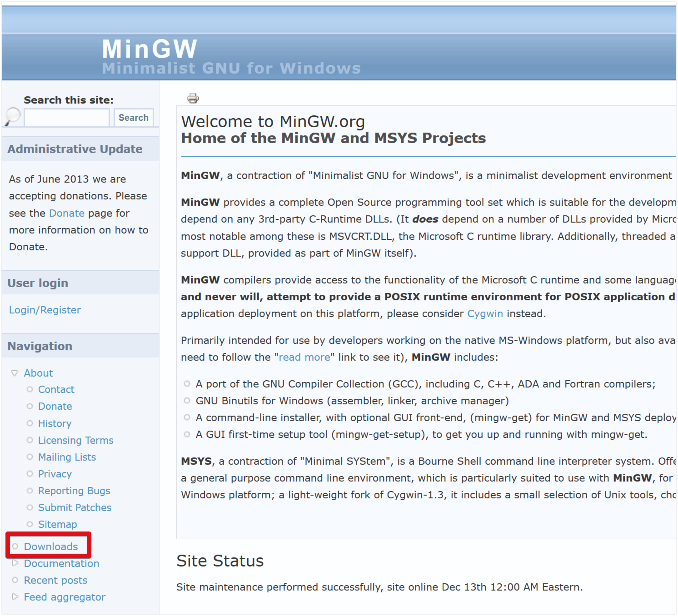Expand the Feed aggregator section
The height and width of the screenshot is (616, 678).
click(15, 597)
